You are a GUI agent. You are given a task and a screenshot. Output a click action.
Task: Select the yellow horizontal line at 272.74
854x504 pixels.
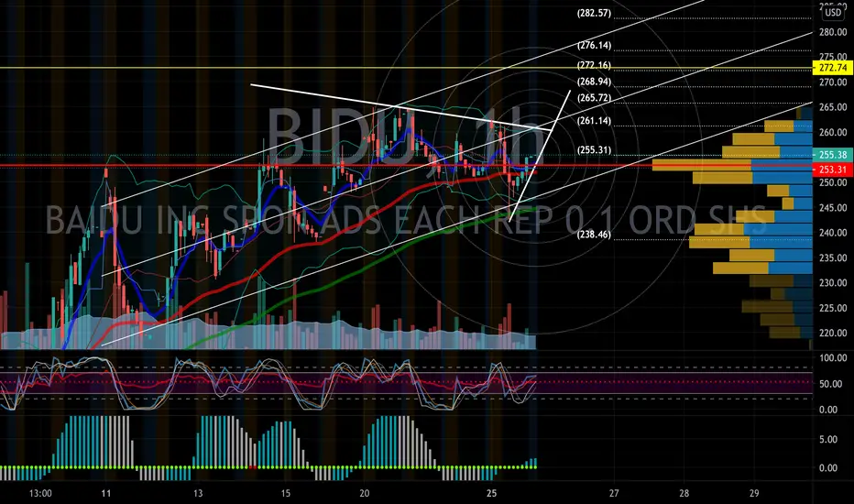click(406, 68)
